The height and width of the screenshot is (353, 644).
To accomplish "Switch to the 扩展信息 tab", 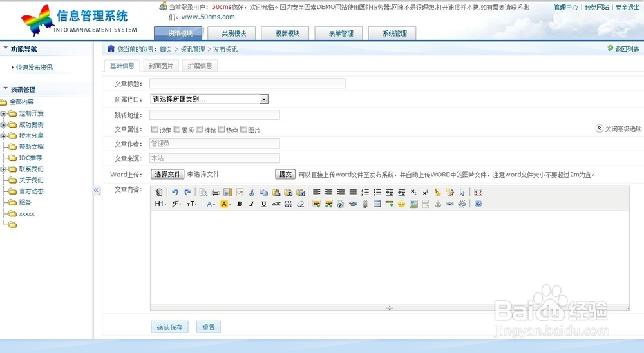I will [200, 66].
